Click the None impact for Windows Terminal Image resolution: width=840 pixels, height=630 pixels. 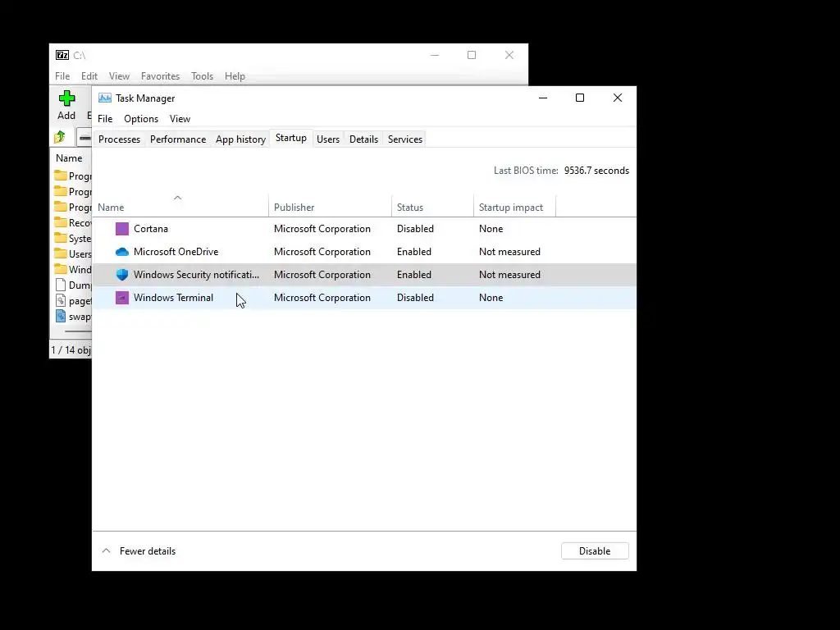coord(491,298)
